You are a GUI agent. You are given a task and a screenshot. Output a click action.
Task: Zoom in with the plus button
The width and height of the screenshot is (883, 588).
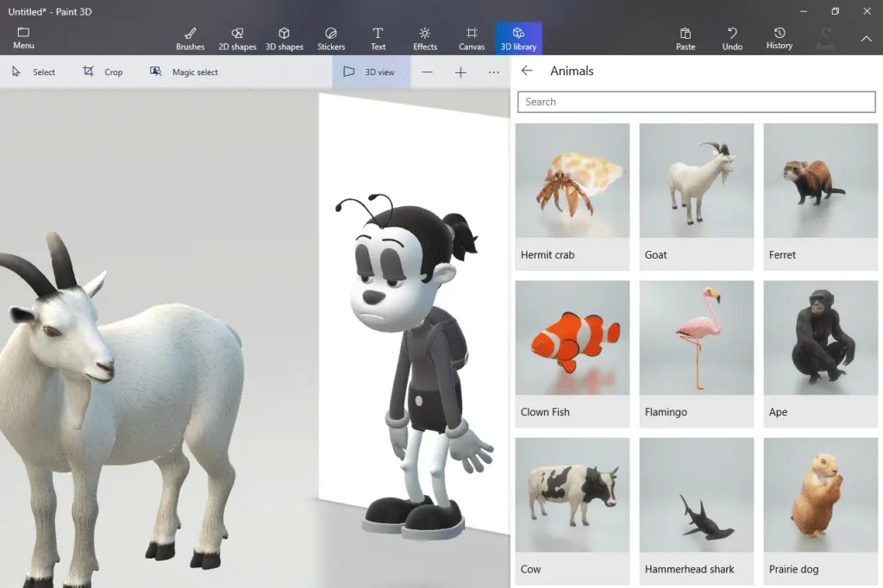click(460, 72)
